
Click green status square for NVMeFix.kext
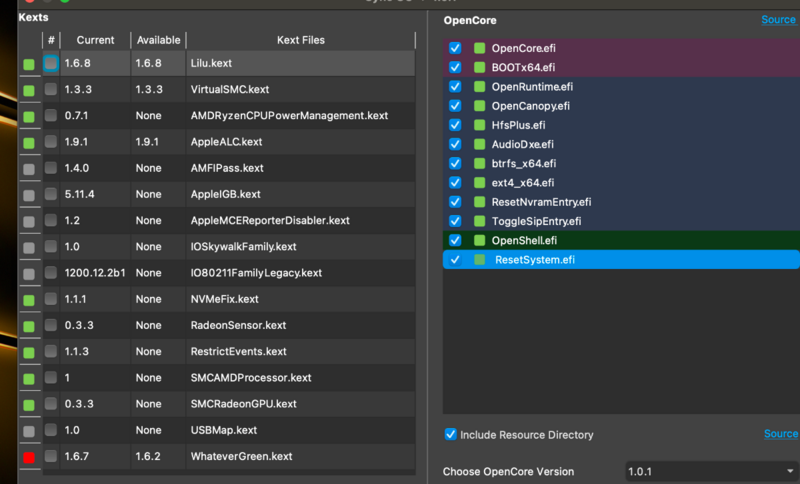pyautogui.click(x=29, y=300)
